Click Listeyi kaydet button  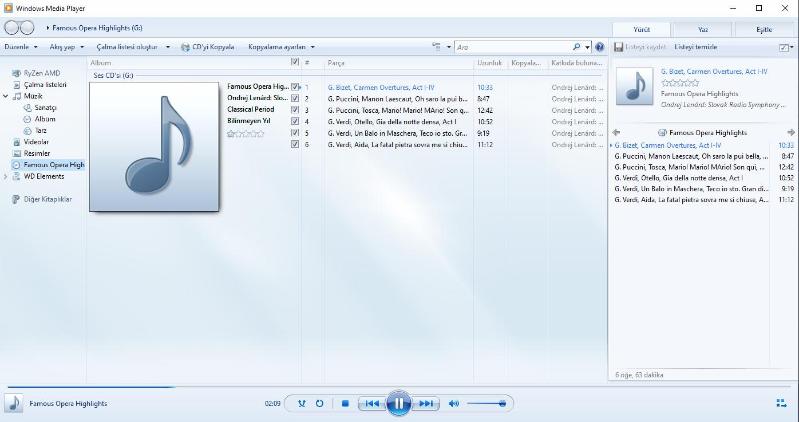tap(640, 47)
